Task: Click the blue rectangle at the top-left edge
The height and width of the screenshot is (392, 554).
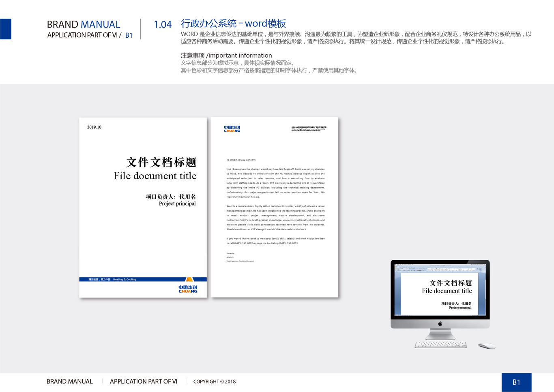Action: pos(6,29)
